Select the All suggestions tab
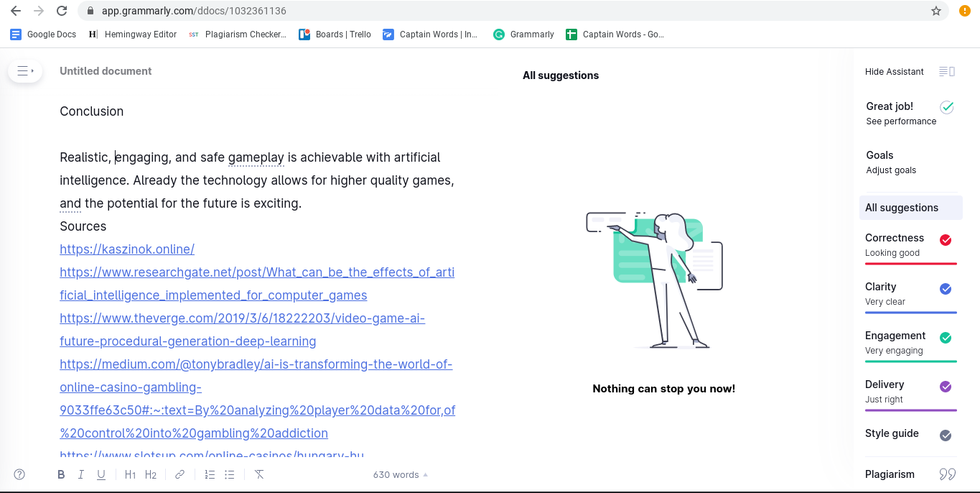The height and width of the screenshot is (493, 980). 910,208
